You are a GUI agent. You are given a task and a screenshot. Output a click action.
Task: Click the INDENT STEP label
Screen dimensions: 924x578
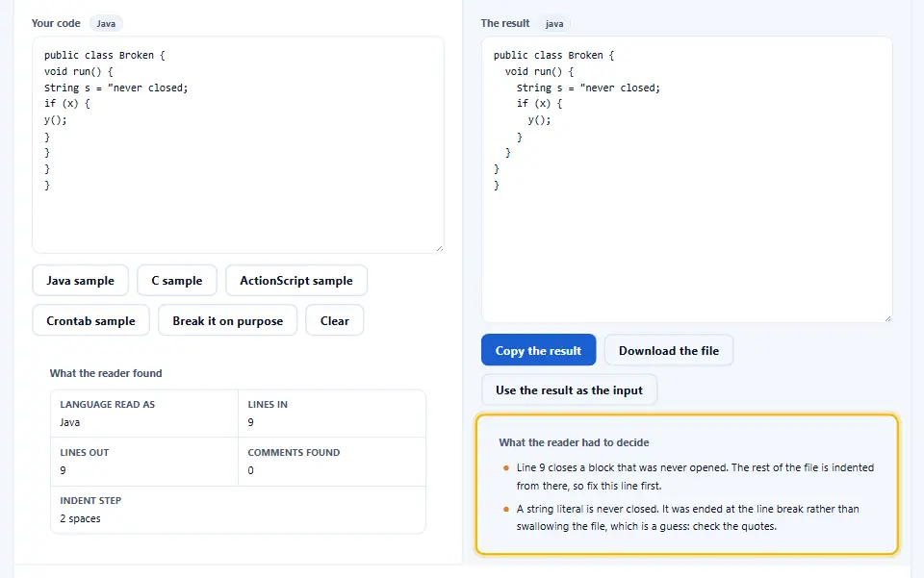(x=90, y=501)
